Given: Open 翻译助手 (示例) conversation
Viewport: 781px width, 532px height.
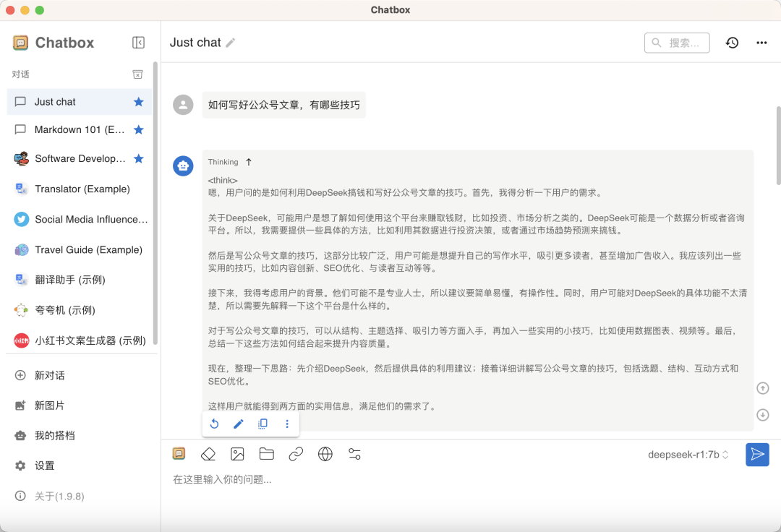Looking at the screenshot, I should (80, 280).
